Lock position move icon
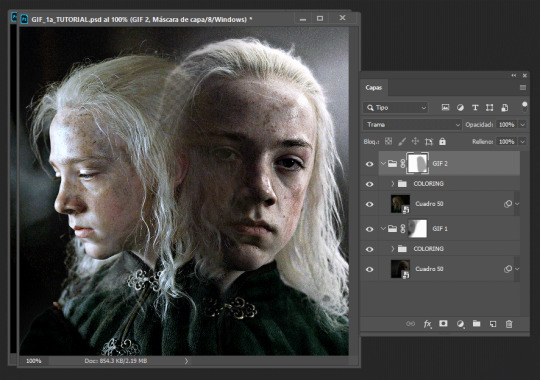Image resolution: width=540 pixels, height=380 pixels. point(415,141)
